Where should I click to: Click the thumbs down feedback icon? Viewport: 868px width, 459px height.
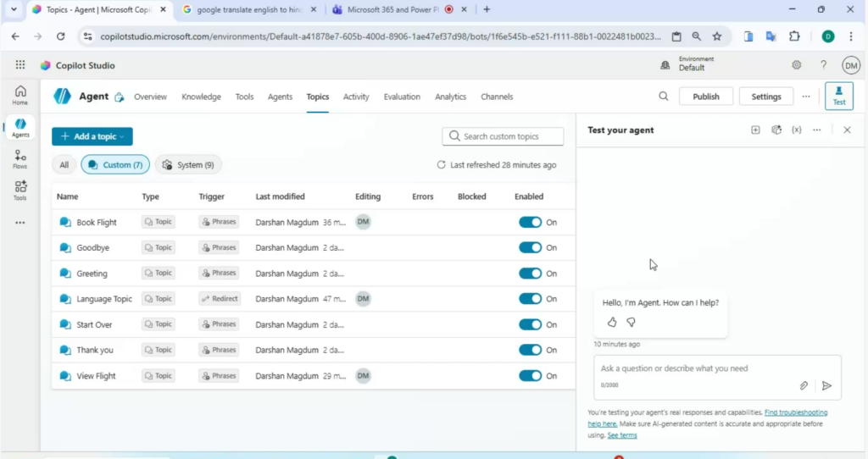tap(631, 322)
